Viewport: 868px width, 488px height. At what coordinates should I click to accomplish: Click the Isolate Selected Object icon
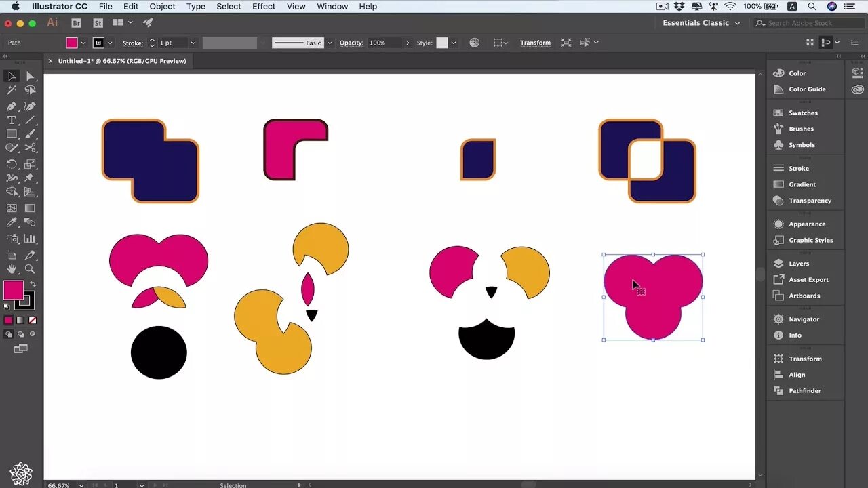[566, 43]
